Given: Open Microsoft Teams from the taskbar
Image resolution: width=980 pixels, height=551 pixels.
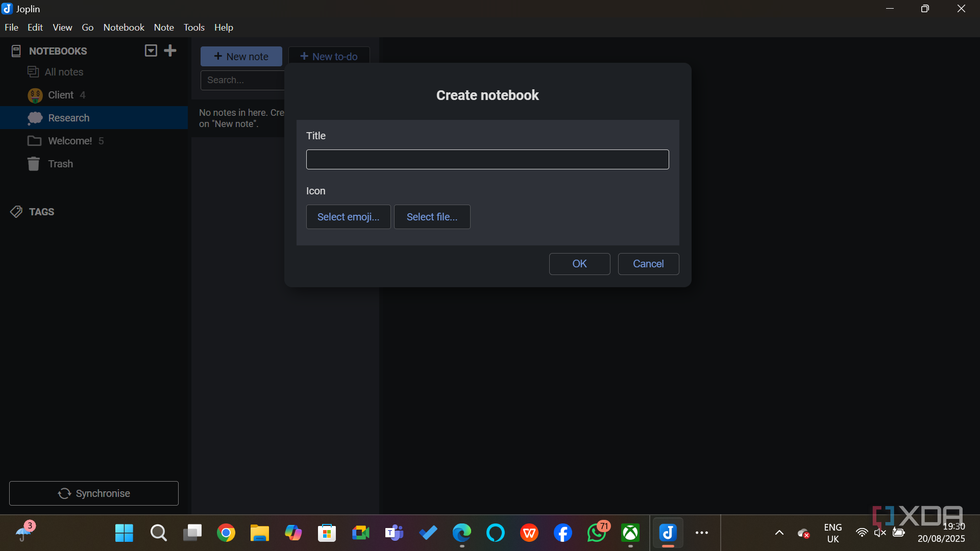Looking at the screenshot, I should click(394, 533).
